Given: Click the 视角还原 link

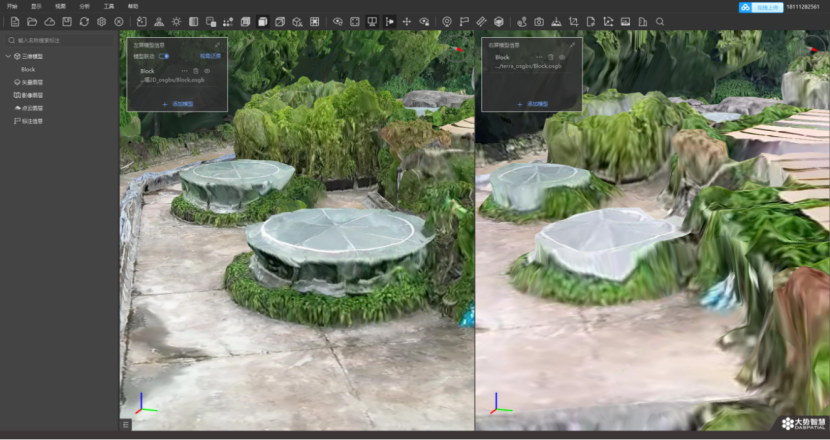Looking at the screenshot, I should [x=210, y=56].
